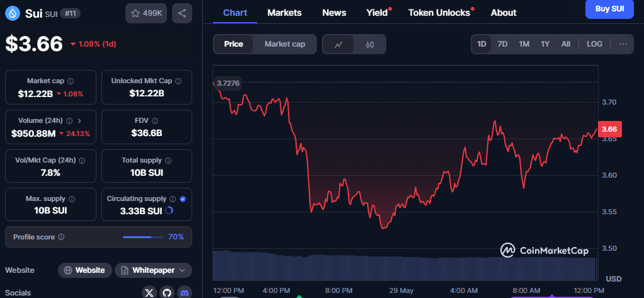
Task: Show FDV info icon
Action: coord(155,121)
